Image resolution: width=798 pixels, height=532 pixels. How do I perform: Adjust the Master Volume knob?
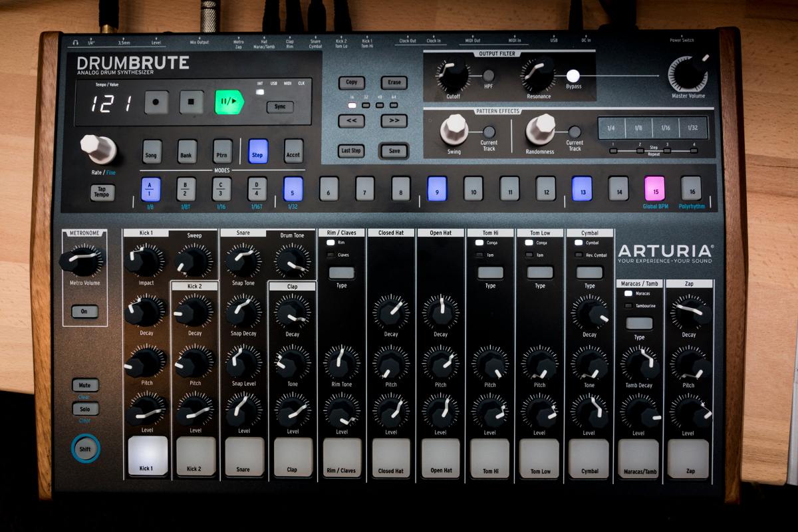point(688,75)
